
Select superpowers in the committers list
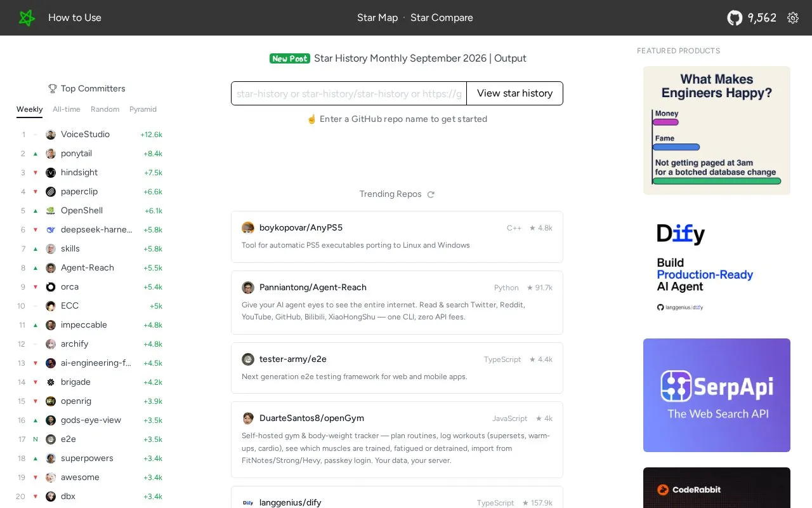click(x=87, y=458)
